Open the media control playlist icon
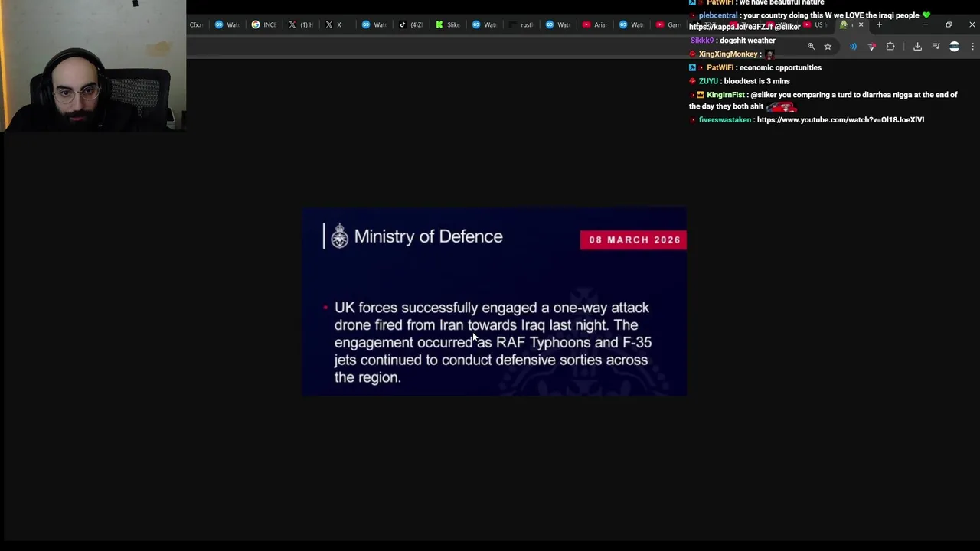980x551 pixels. [x=936, y=47]
